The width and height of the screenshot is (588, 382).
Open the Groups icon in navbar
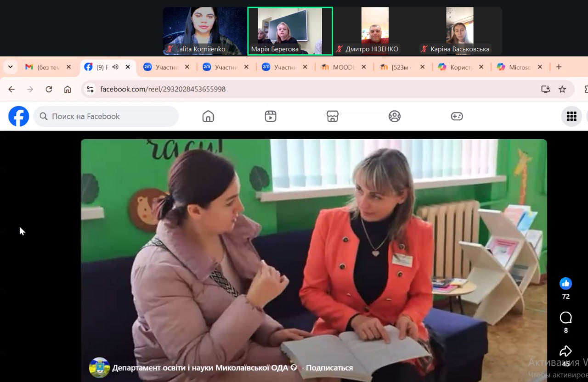(395, 117)
